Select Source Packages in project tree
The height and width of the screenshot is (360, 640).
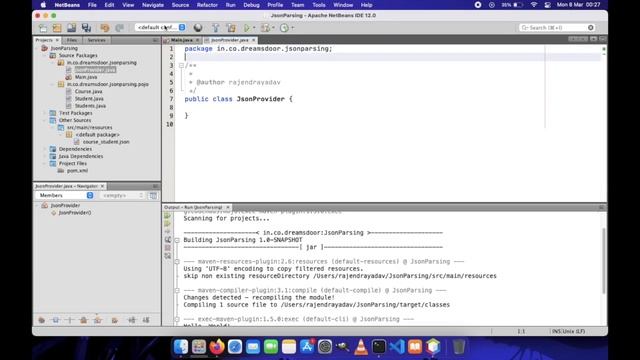(x=78, y=55)
